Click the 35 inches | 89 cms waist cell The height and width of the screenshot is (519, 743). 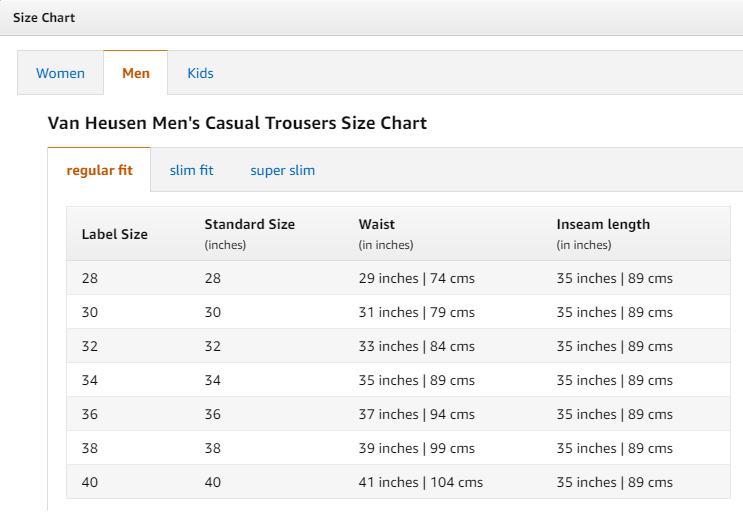tap(417, 380)
